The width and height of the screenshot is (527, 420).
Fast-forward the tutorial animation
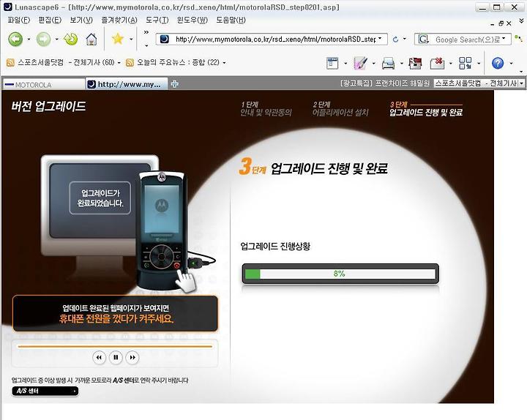132,357
